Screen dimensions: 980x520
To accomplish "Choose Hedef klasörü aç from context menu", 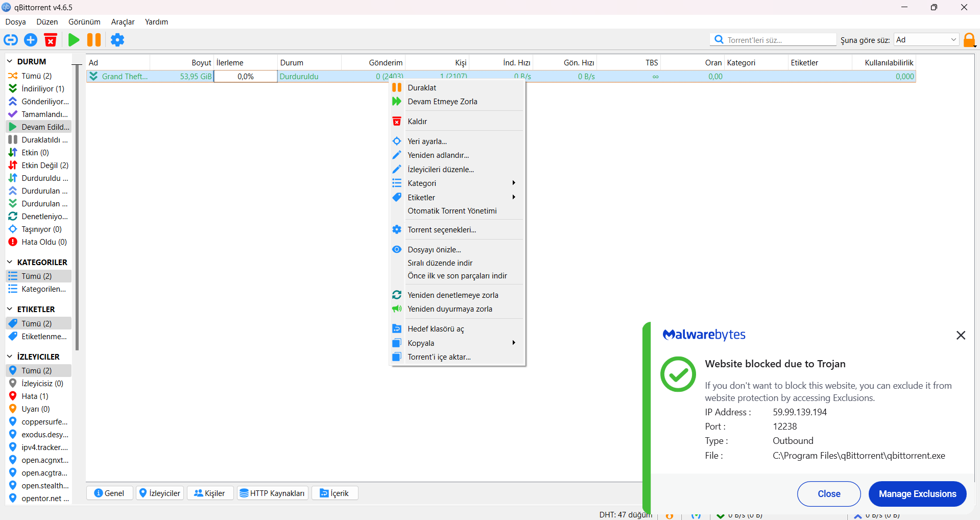I will pos(458,328).
